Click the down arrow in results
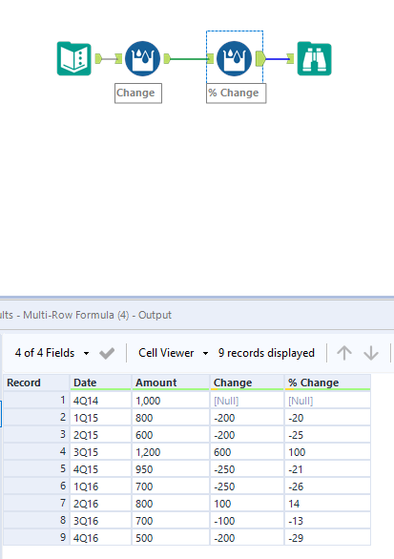Viewport: 394px width, 559px height. [x=371, y=353]
